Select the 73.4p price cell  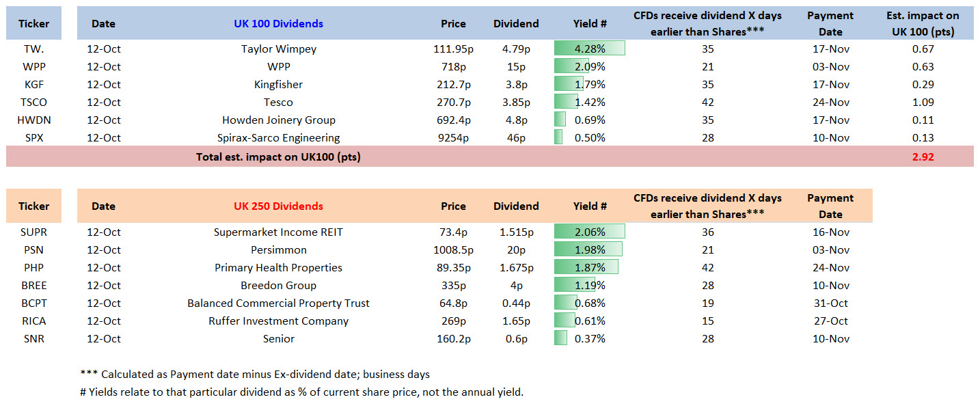pos(453,232)
